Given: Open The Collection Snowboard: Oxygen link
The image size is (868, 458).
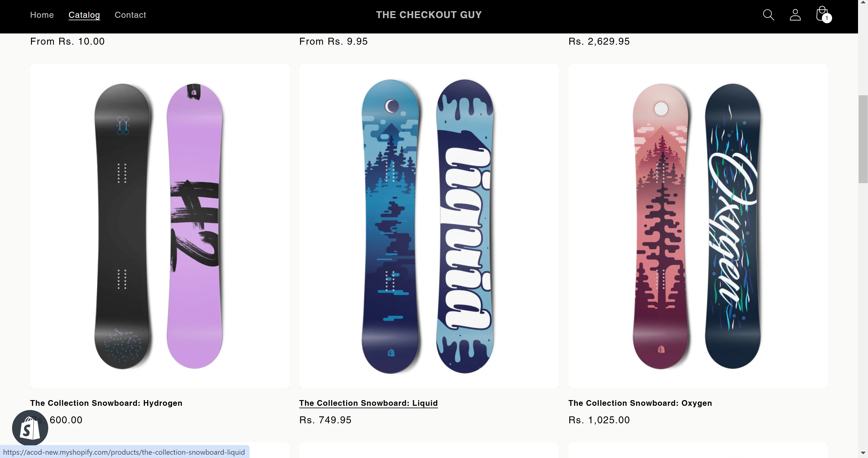Looking at the screenshot, I should click(x=640, y=403).
